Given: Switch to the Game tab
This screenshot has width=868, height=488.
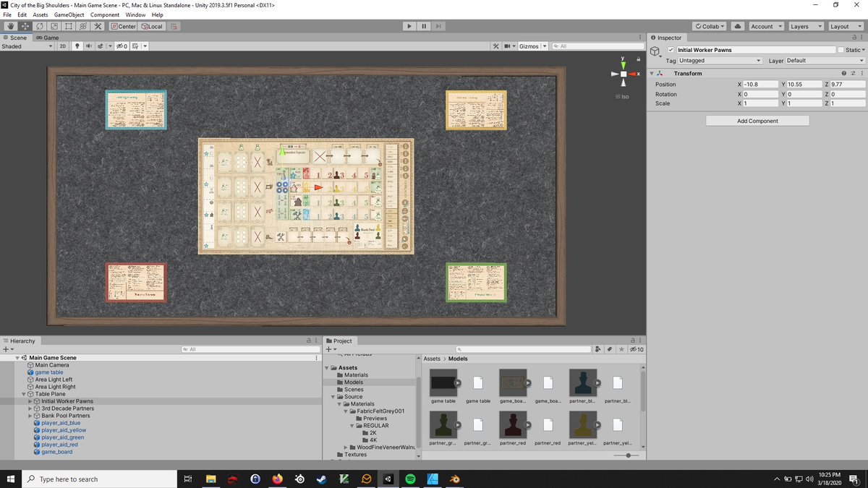Looking at the screenshot, I should (47, 38).
